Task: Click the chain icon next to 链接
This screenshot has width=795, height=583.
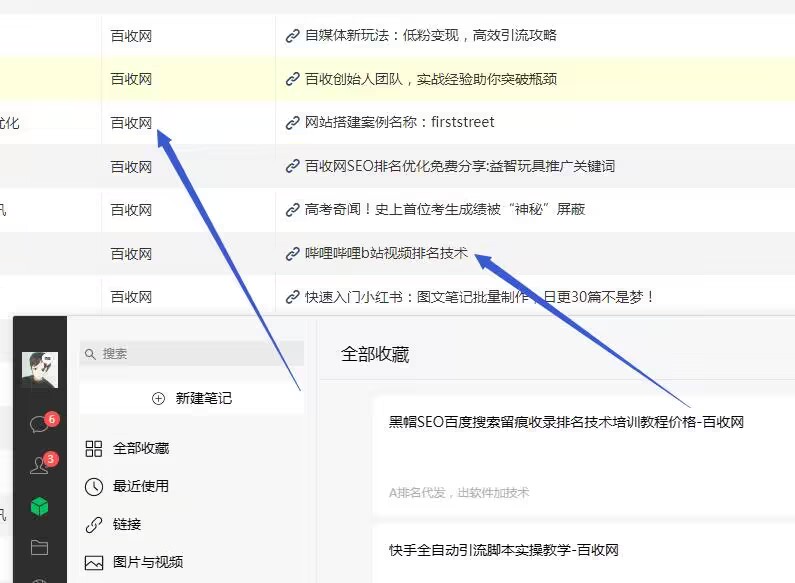Action: (x=94, y=525)
